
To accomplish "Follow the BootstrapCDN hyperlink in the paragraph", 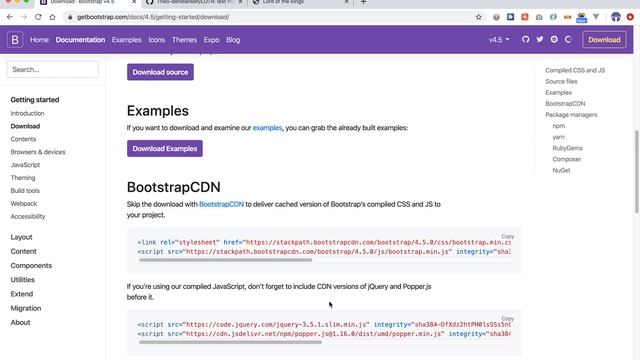I will [221, 204].
